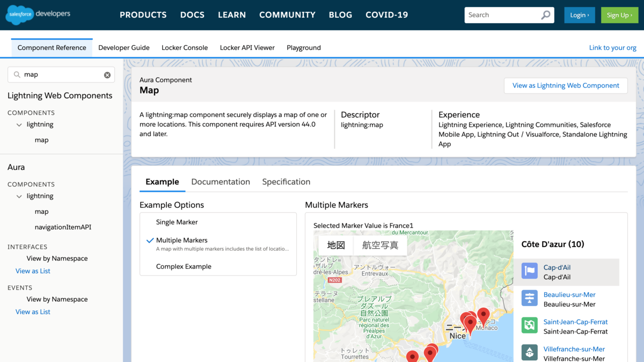Click the Login button
Viewport: 644px width, 362px height.
pyautogui.click(x=580, y=15)
